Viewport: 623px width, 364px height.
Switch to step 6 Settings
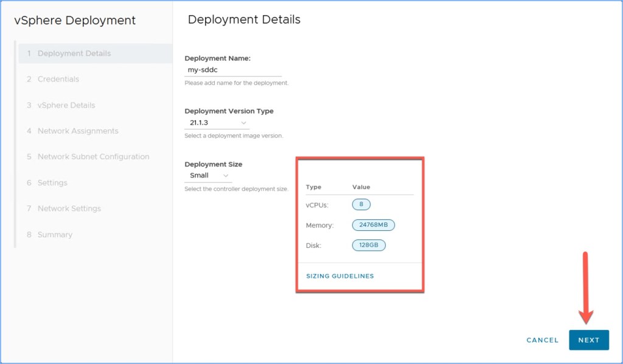tap(52, 183)
